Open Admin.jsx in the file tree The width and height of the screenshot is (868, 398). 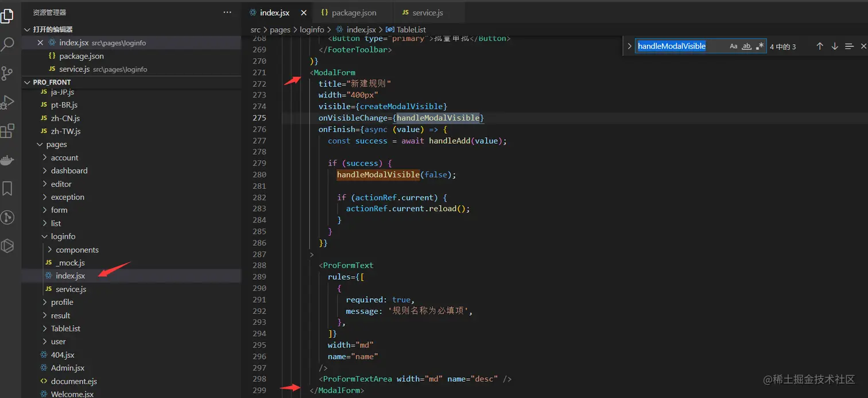(x=67, y=368)
